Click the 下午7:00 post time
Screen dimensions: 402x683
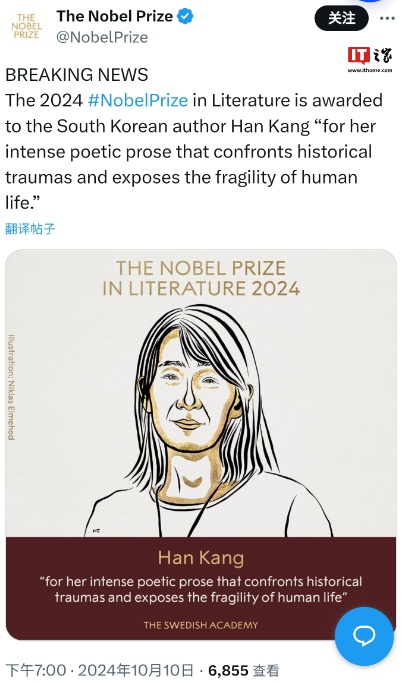point(36,670)
